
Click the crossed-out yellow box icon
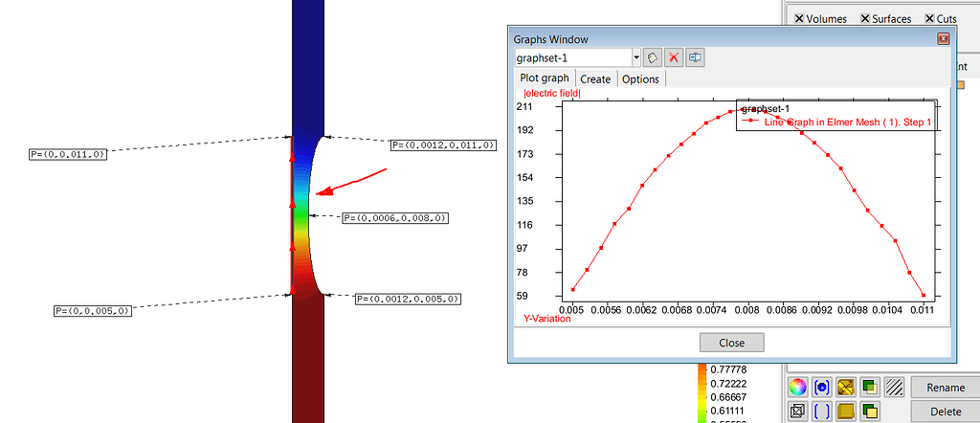coord(846,388)
